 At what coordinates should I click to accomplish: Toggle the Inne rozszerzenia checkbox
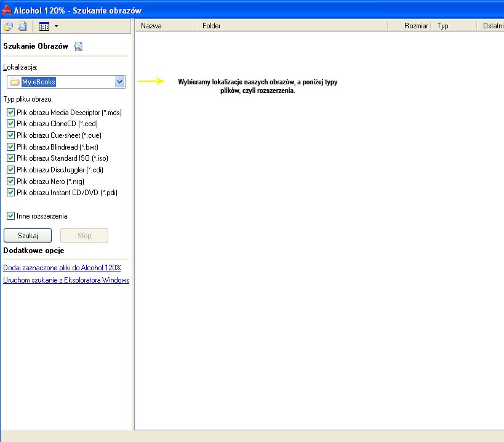10,216
